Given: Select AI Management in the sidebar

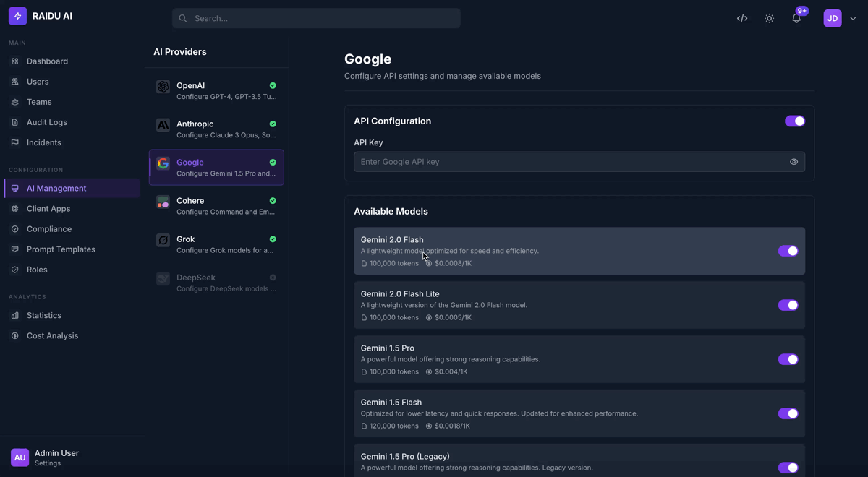Looking at the screenshot, I should [72, 189].
